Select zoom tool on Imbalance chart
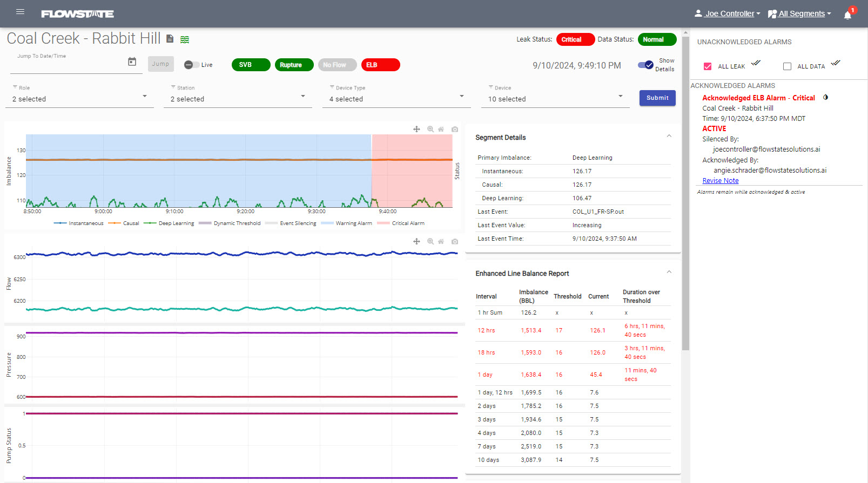The image size is (868, 483). click(x=430, y=129)
